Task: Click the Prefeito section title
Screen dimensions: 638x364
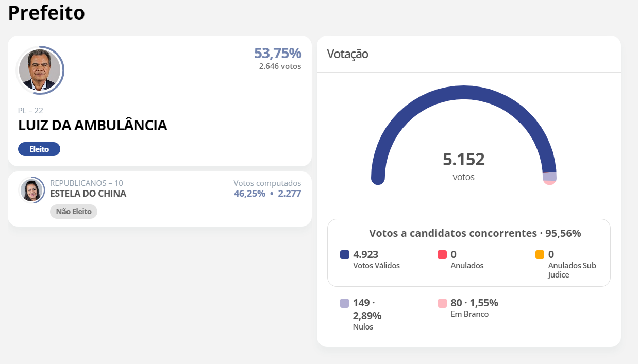Action: [46, 12]
